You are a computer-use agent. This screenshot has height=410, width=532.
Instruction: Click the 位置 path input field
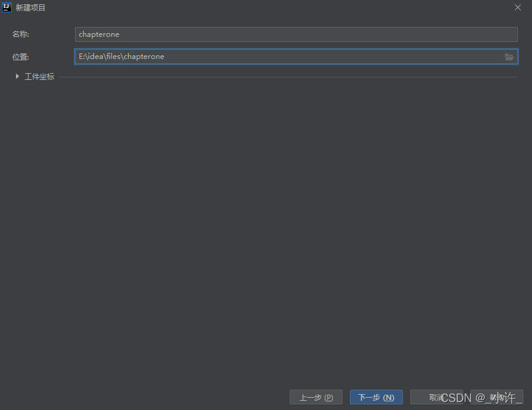click(x=296, y=57)
